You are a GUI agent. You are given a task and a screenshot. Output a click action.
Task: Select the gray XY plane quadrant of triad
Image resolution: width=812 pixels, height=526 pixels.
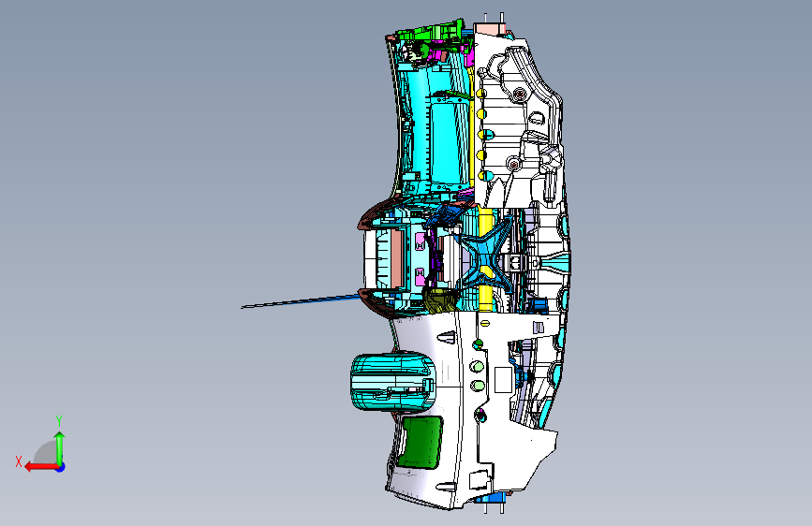coord(46,452)
